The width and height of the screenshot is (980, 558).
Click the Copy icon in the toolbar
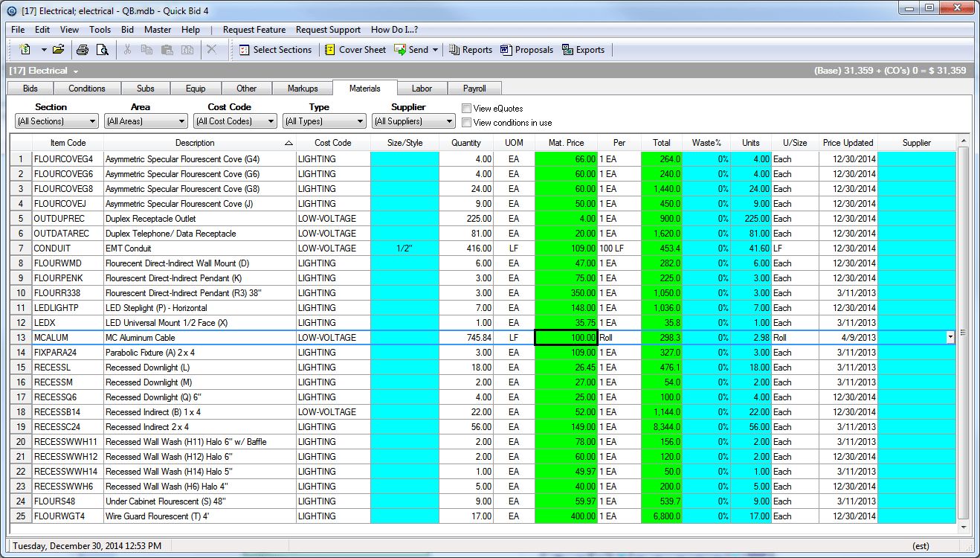pos(147,50)
